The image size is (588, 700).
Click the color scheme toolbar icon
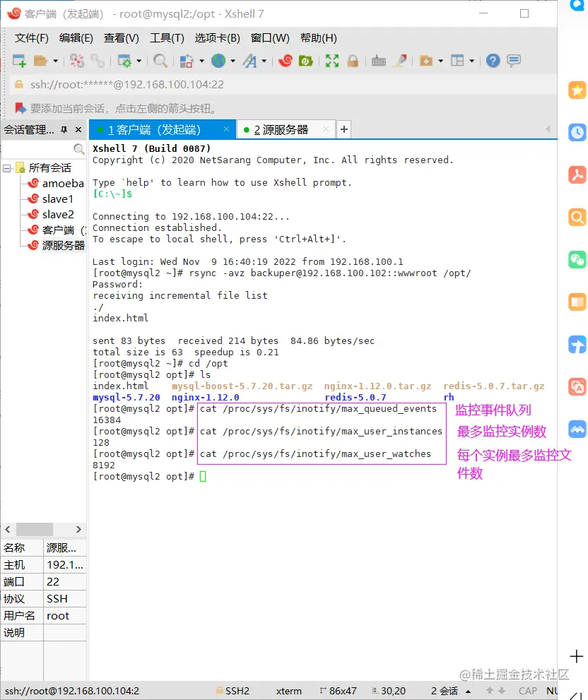click(x=186, y=61)
